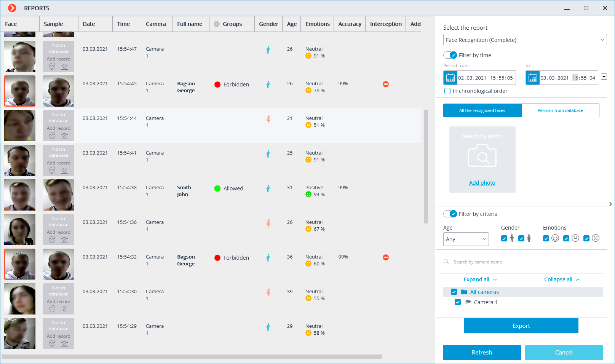This screenshot has height=364, width=615.
Task: Click the Allowed green group marker for Smith John
Action: 217,188
